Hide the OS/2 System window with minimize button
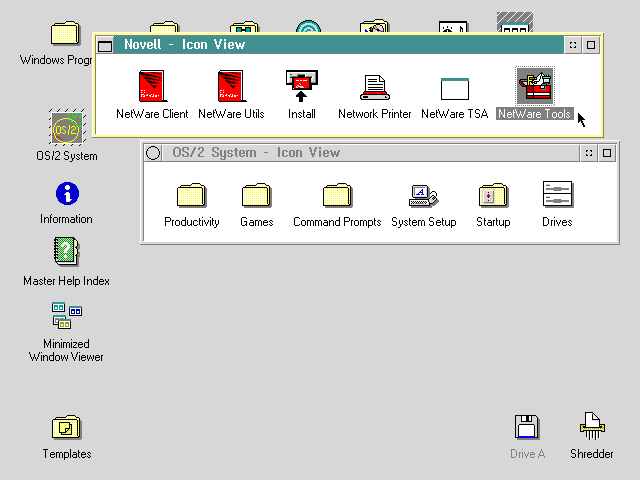Viewport: 640px width, 480px height. (589, 153)
